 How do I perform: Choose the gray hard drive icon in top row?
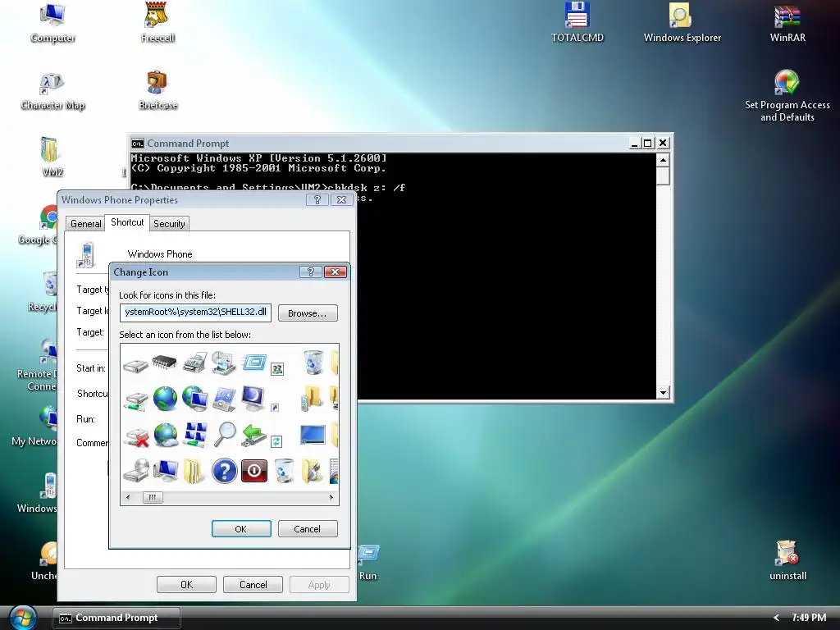pos(135,367)
